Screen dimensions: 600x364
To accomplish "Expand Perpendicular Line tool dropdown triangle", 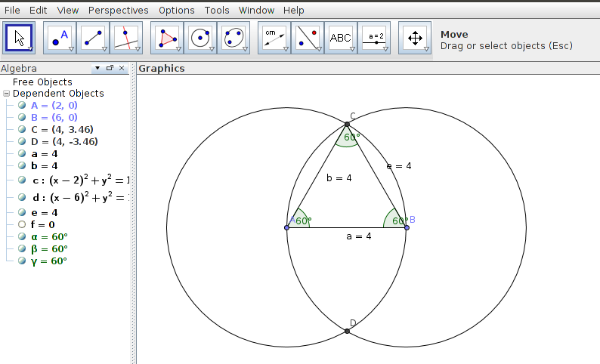I will 138,49.
